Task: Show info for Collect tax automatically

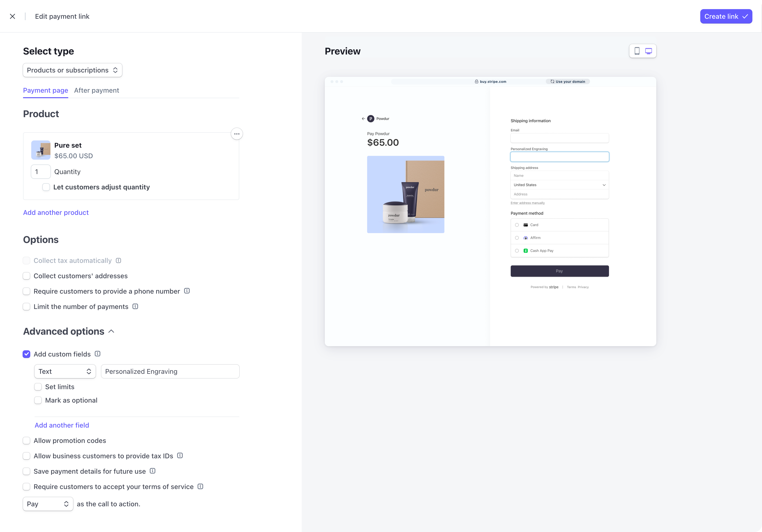Action: (x=118, y=261)
